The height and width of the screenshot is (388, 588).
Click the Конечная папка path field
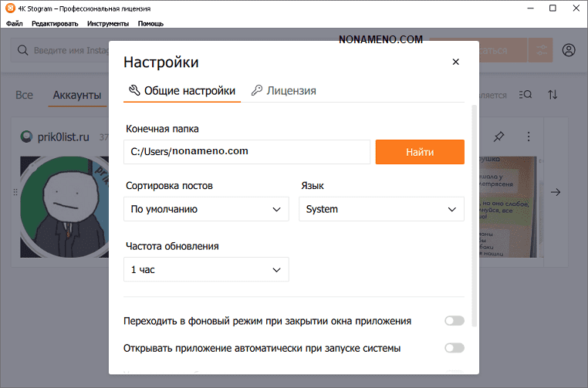coord(247,152)
